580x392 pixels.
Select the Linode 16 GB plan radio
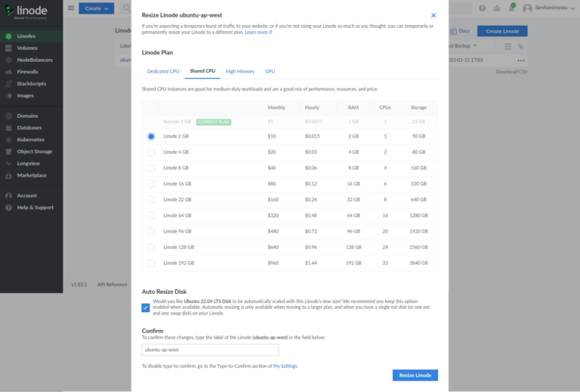click(x=151, y=184)
